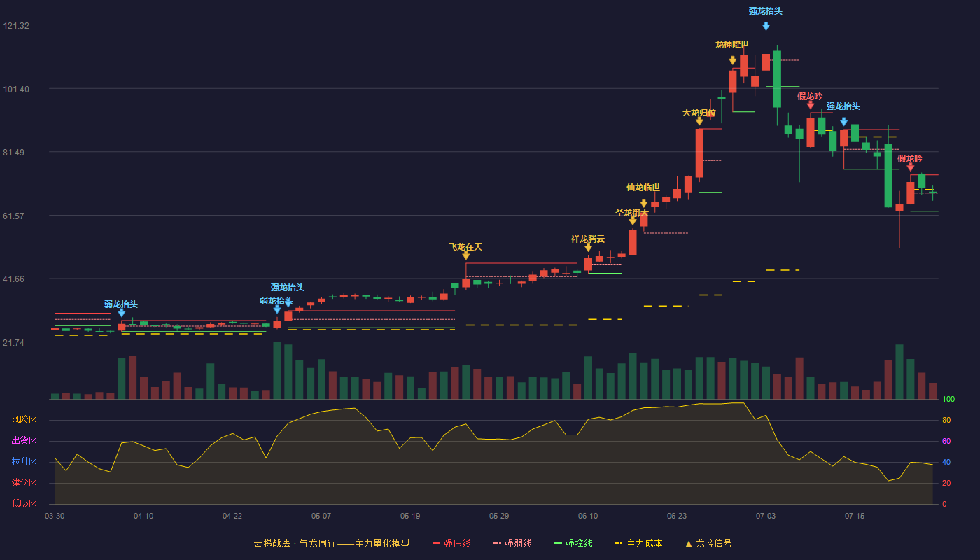980x560 pixels.
Task: Click the 06-23 date axis label
Action: click(x=677, y=516)
